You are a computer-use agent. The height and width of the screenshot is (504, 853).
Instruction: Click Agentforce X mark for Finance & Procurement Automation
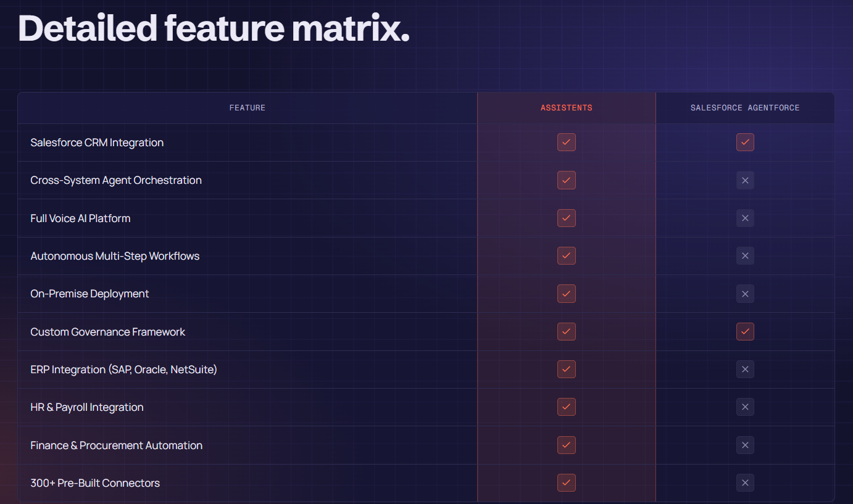(x=745, y=445)
